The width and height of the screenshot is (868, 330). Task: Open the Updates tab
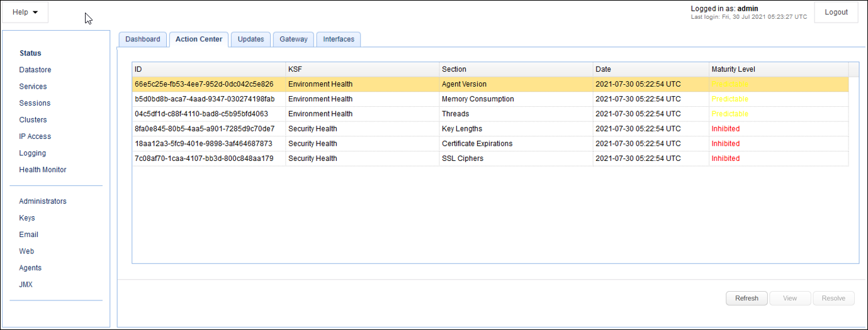[251, 39]
